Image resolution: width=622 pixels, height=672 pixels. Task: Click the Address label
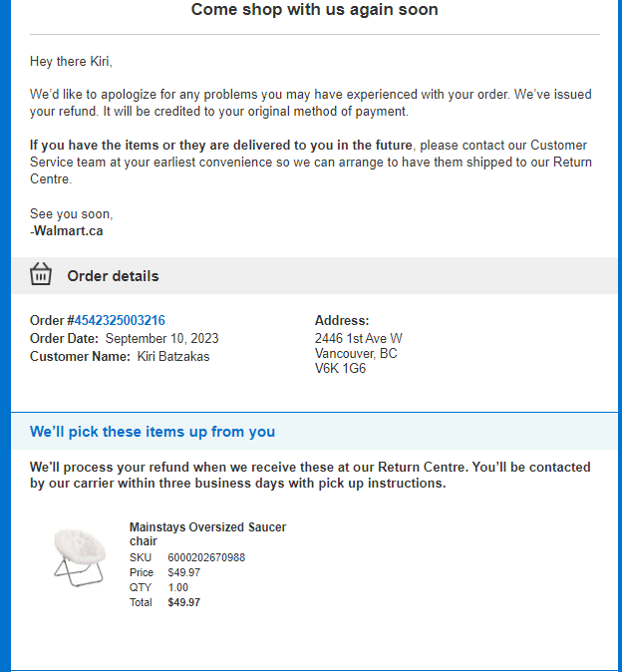coord(342,321)
